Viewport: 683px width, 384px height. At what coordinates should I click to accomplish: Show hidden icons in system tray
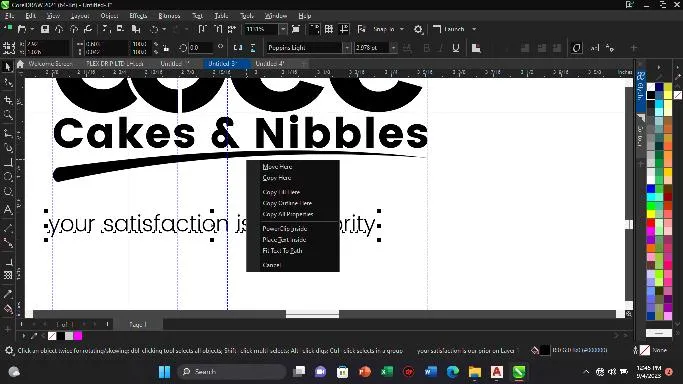[586, 372]
